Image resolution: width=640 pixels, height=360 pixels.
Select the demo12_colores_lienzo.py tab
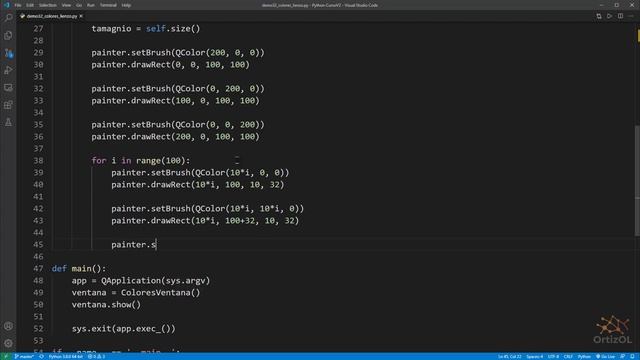(x=51, y=16)
